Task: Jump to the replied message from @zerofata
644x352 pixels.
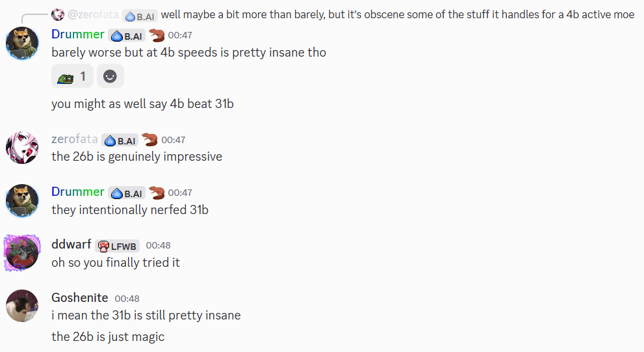Action: [397, 14]
